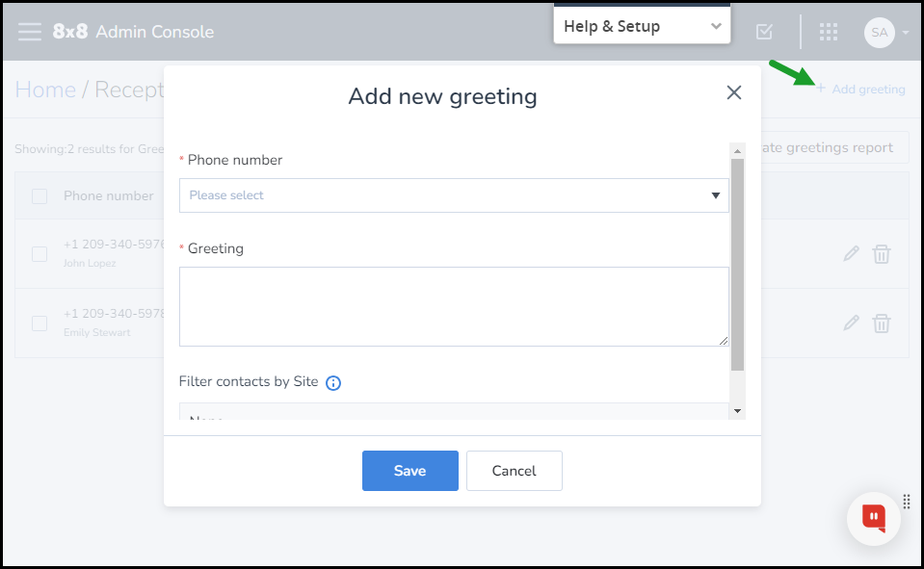Delete the Emily Stewart greeting with trash icon

882,323
